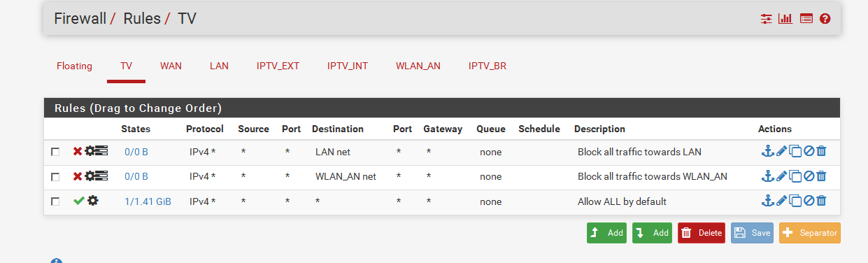The height and width of the screenshot is (263, 868).
Task: Delete the LAN net block rule via trash icon
Action: tap(821, 151)
